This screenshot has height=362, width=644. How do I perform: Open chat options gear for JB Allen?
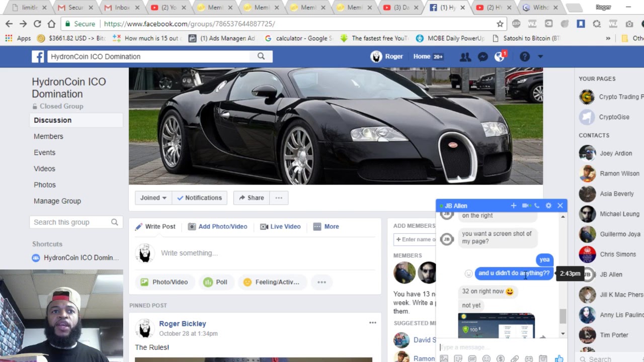(x=548, y=206)
